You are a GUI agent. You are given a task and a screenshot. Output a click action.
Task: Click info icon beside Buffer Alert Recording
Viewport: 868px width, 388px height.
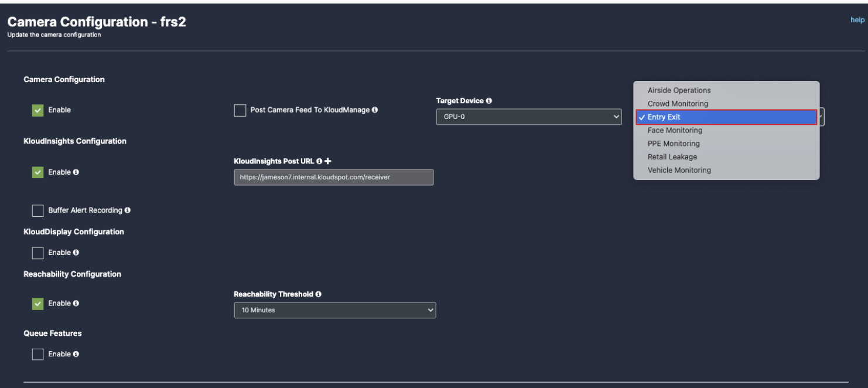pyautogui.click(x=128, y=210)
